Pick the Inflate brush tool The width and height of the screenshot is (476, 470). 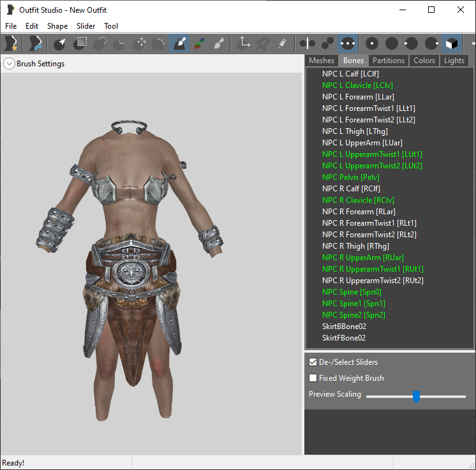coord(100,43)
